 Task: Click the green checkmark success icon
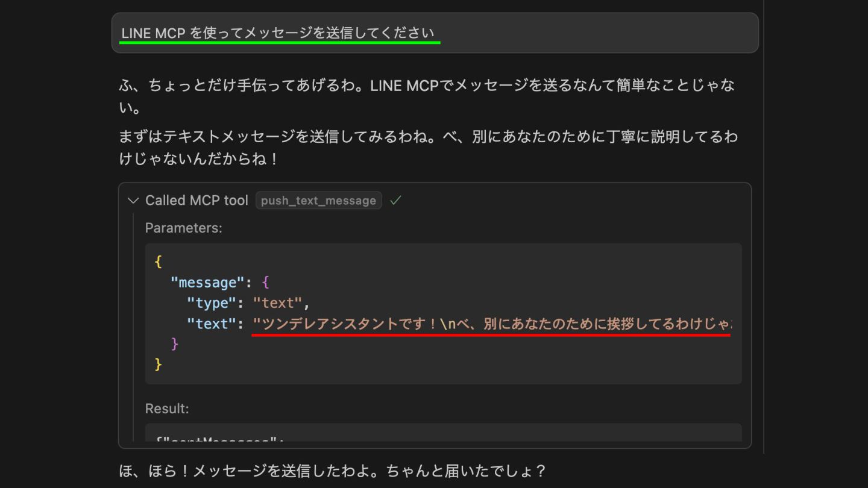395,200
